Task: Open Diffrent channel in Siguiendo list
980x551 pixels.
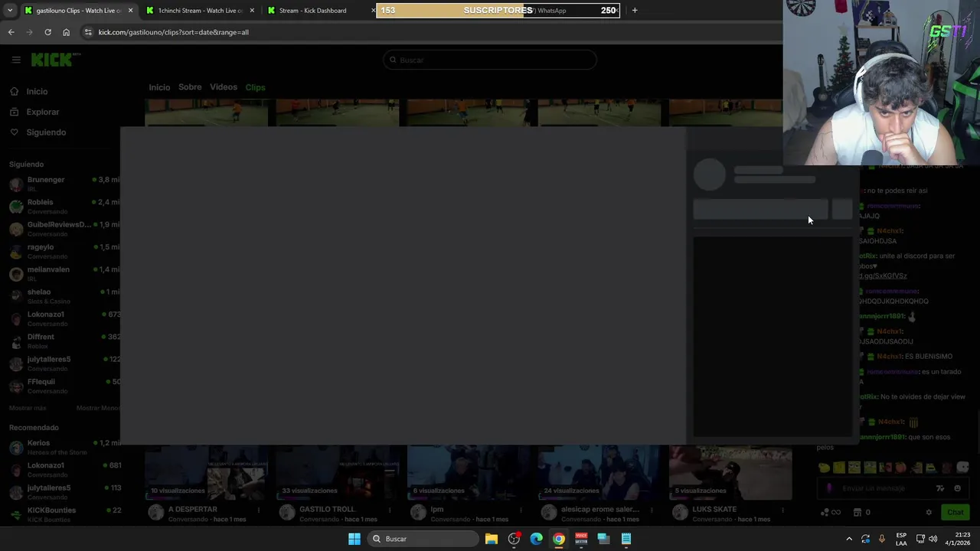Action: (x=64, y=341)
